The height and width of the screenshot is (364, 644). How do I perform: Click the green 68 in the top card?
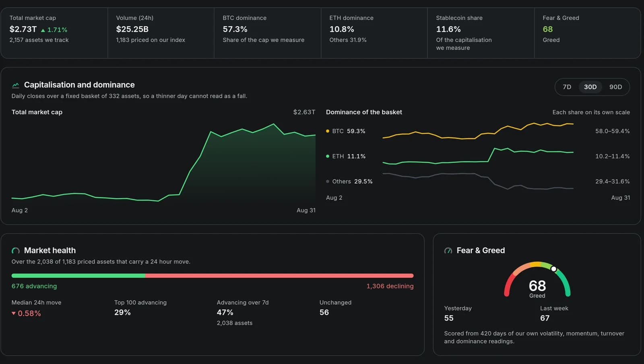pos(547,29)
